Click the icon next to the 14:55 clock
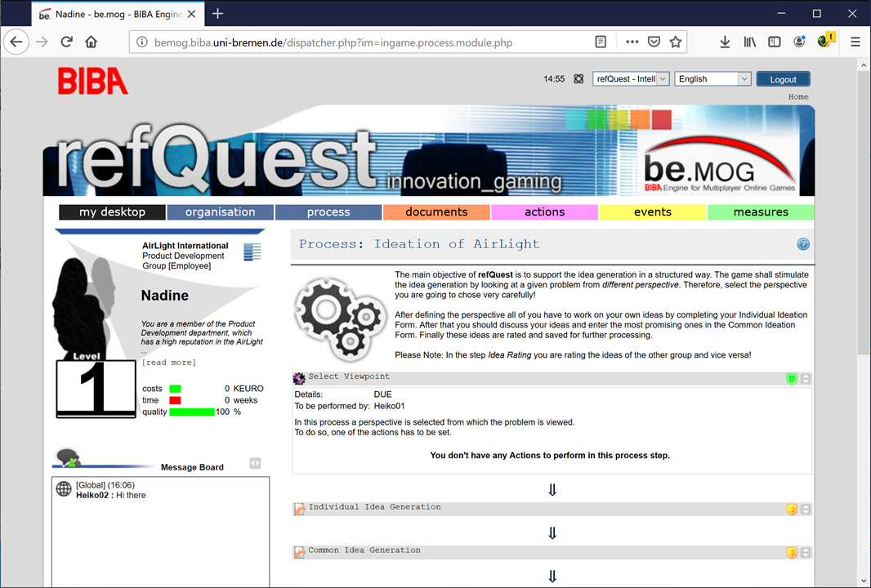871x588 pixels. (x=578, y=79)
